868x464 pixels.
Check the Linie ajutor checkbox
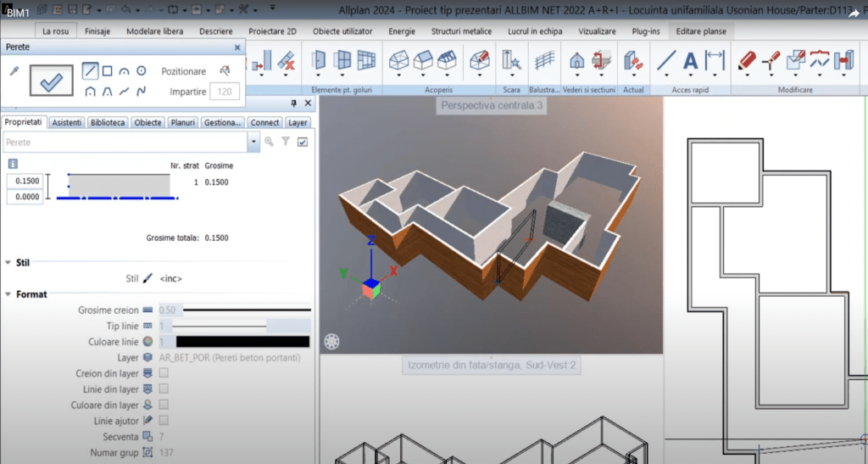tap(164, 420)
